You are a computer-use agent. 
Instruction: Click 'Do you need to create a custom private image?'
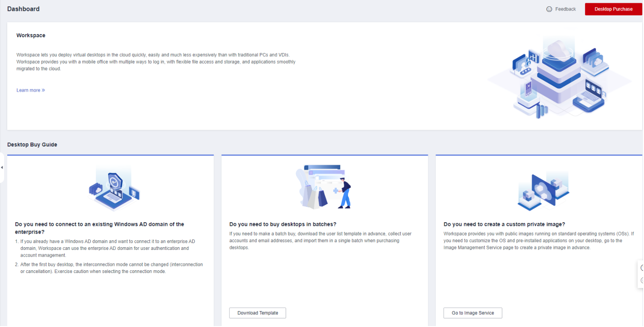(x=504, y=225)
